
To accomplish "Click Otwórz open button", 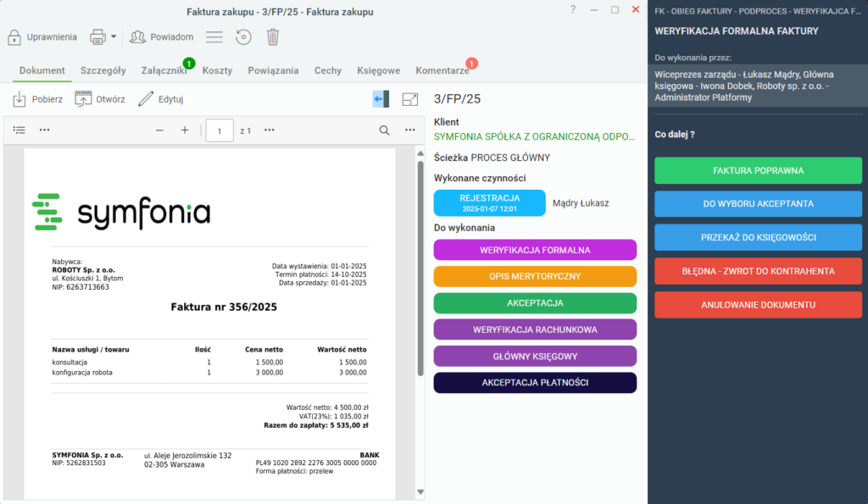I will 100,100.
